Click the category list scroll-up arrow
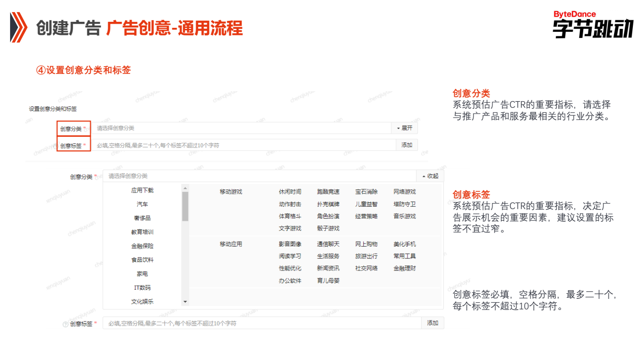Viewport: 644px width, 353px height. point(185,188)
